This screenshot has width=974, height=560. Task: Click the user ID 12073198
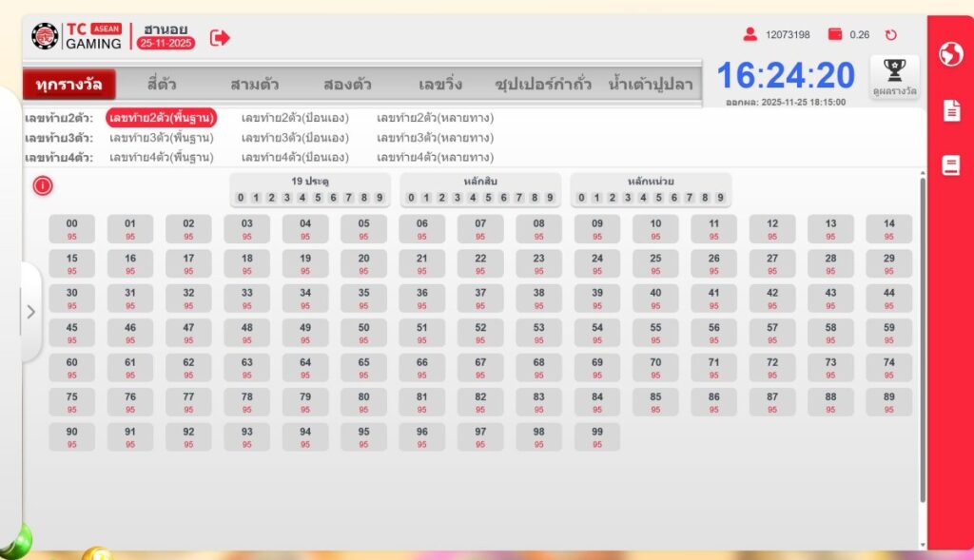[x=788, y=35]
